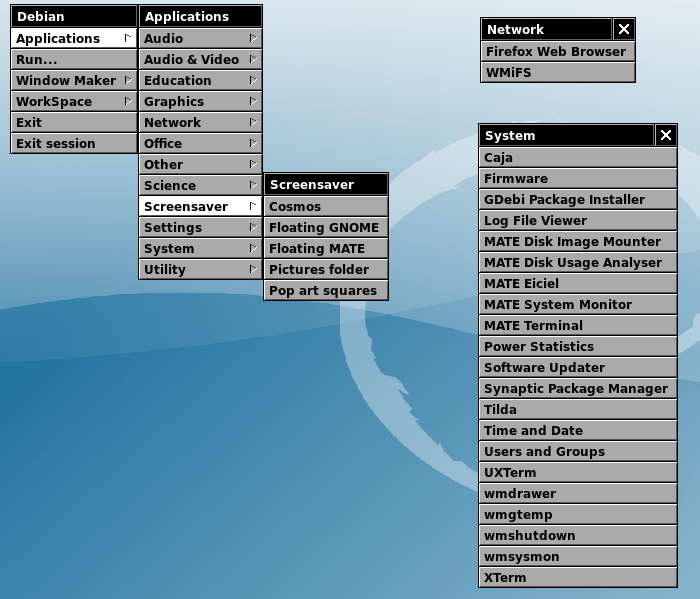Viewport: 700px width, 599px height.
Task: Launch Firefox Web Browser from Network menu
Action: 558,51
